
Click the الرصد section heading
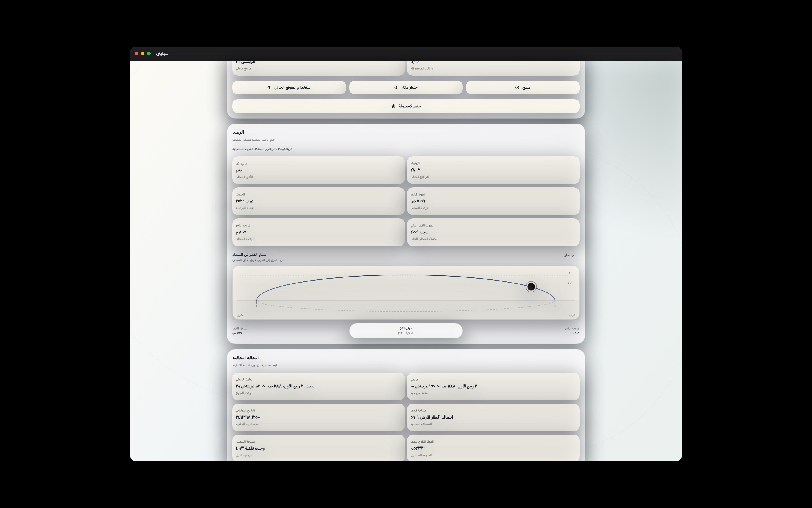238,132
